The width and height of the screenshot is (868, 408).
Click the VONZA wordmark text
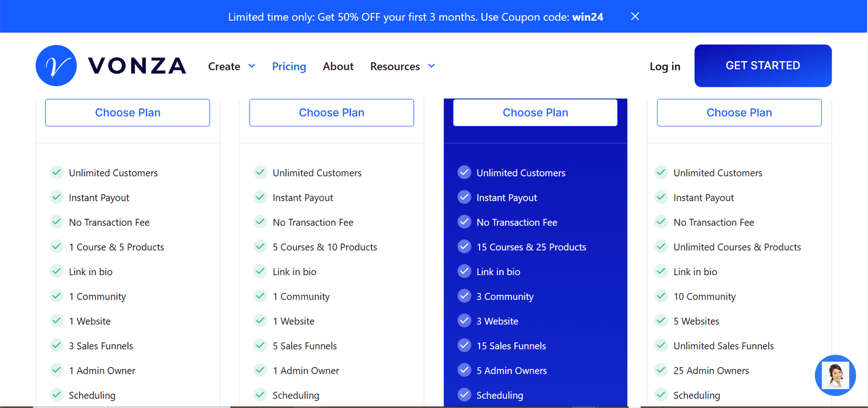pyautogui.click(x=137, y=66)
